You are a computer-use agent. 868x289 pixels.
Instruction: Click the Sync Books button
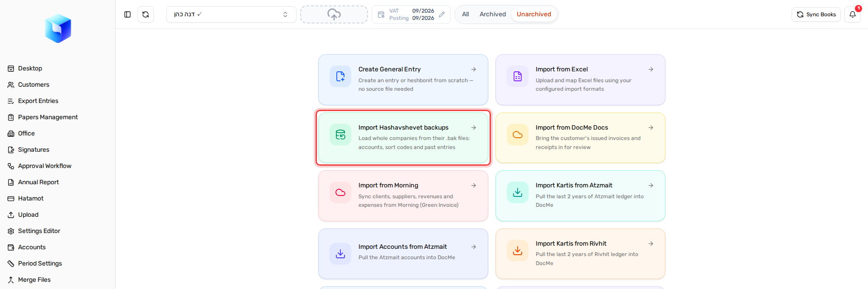816,14
